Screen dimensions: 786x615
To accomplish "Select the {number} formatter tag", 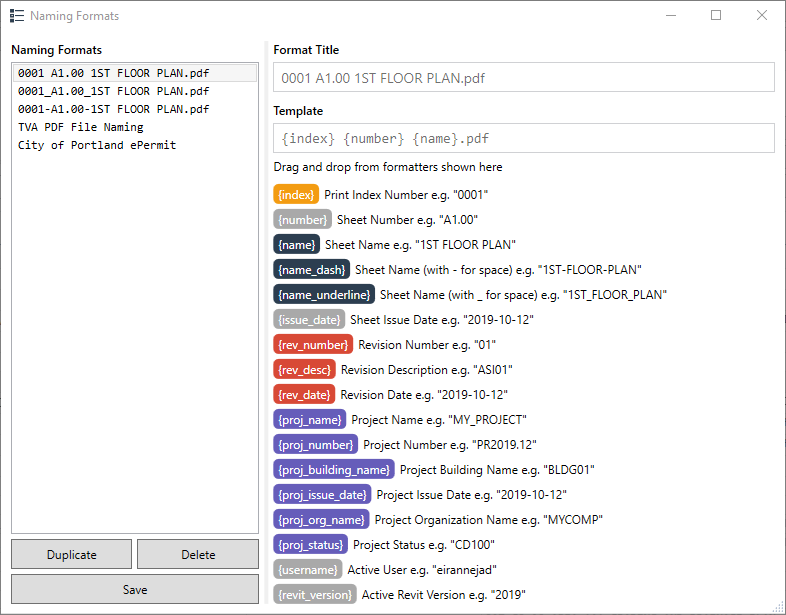I will pyautogui.click(x=302, y=220).
